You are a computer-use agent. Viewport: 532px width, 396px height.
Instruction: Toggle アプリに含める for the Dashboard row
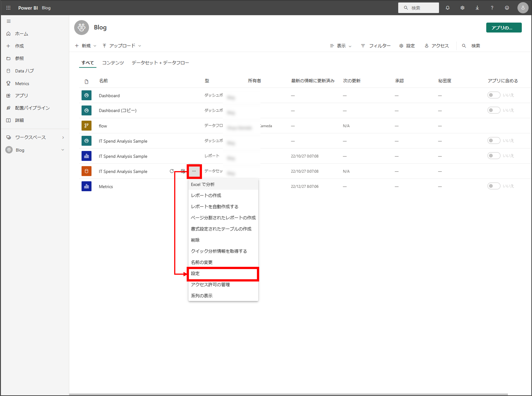tap(493, 95)
